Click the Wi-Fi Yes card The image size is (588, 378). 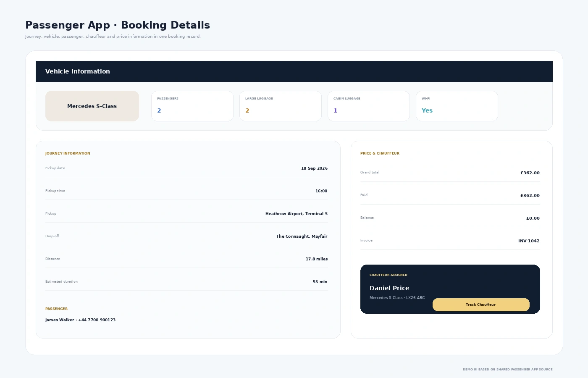click(x=457, y=106)
